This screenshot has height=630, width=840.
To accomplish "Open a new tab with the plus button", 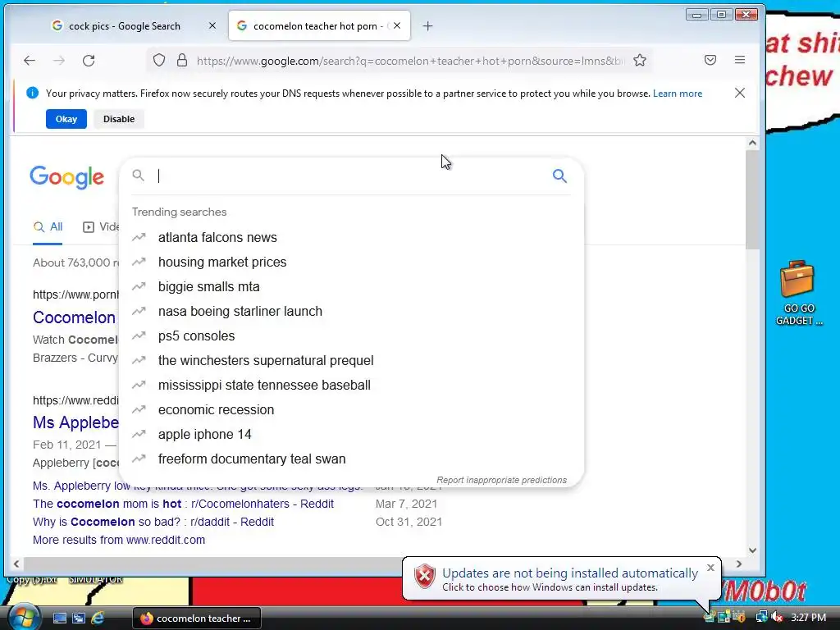I will click(x=427, y=25).
